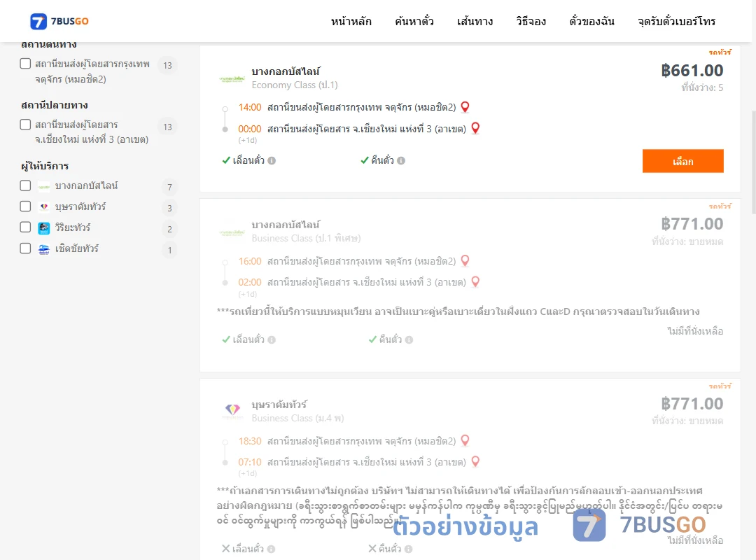756x560 pixels.
Task: Click Business Class (ป.1 พิเศษ) label
Action: coord(306,238)
